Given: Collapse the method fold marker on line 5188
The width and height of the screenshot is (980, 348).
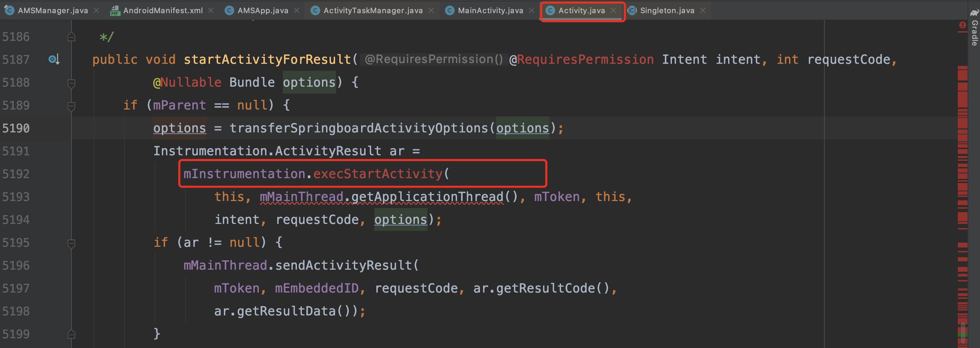Looking at the screenshot, I should pos(71,82).
